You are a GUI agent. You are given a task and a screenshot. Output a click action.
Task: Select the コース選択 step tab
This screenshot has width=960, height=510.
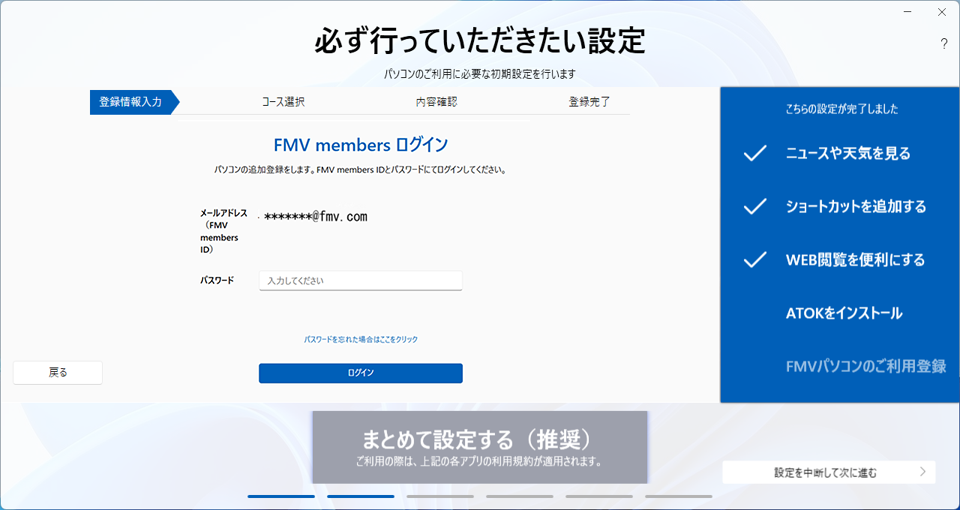click(283, 102)
